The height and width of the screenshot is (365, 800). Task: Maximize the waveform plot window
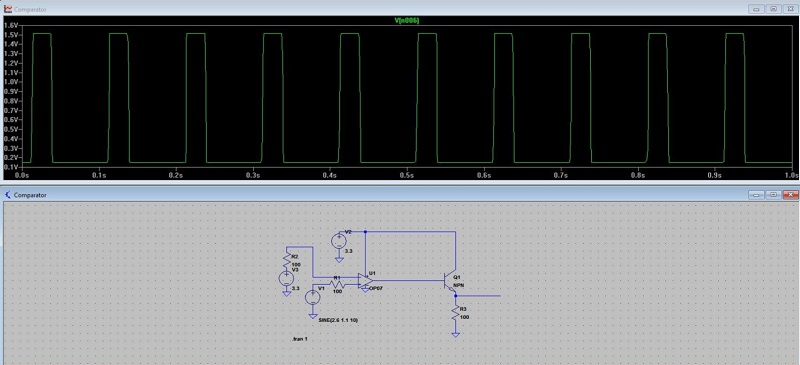pyautogui.click(x=773, y=9)
